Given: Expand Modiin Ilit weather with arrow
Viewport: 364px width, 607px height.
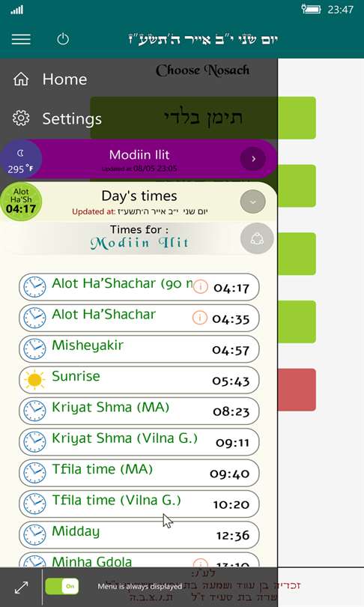Looking at the screenshot, I should 253,159.
